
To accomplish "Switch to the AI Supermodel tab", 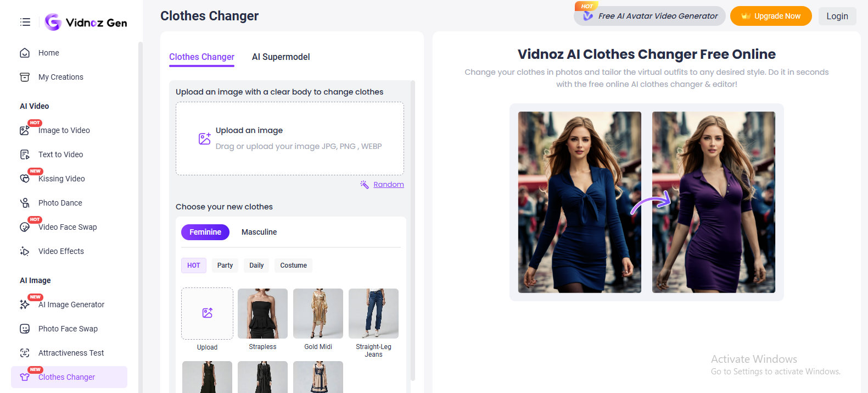I will (281, 57).
